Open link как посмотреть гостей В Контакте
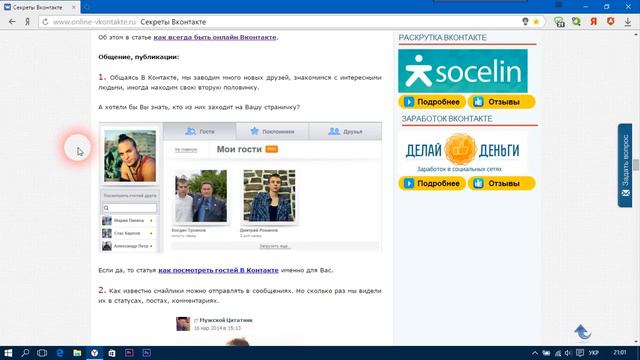 click(x=218, y=270)
